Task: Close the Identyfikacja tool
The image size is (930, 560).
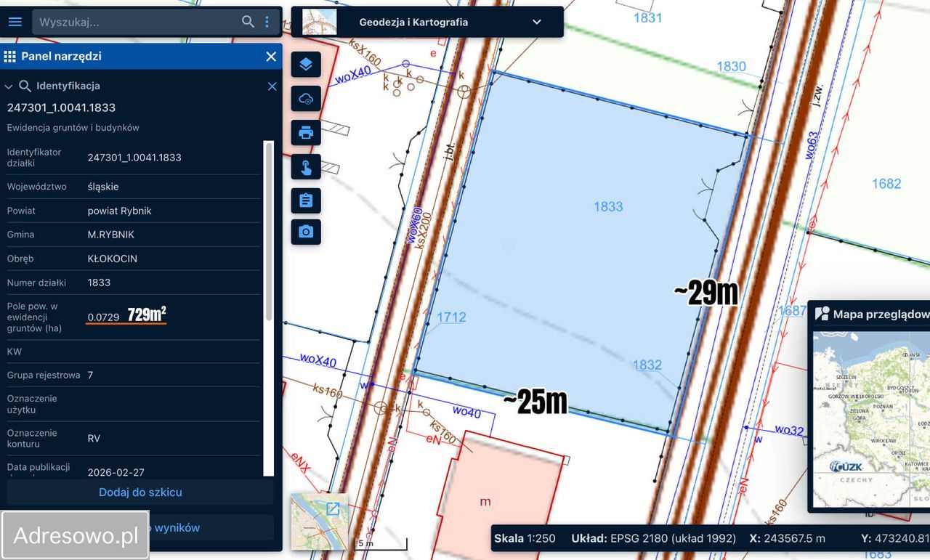Action: coord(272,86)
